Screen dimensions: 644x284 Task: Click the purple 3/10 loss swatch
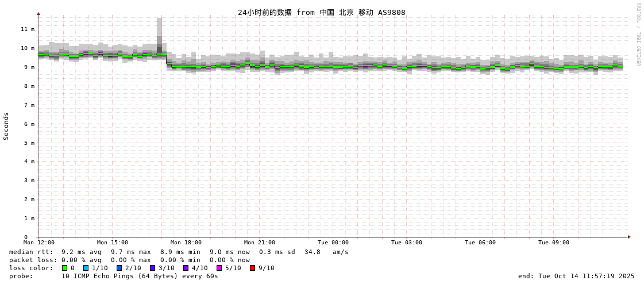pyautogui.click(x=152, y=268)
